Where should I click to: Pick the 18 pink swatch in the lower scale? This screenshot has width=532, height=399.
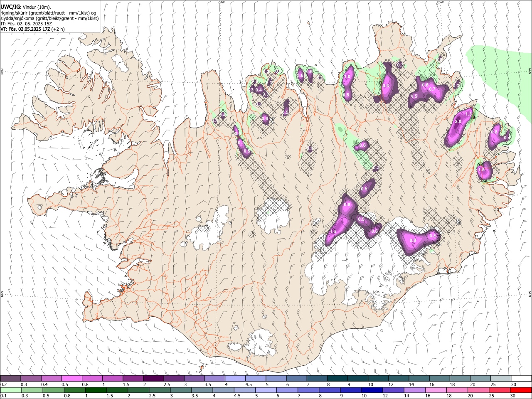click(457, 390)
